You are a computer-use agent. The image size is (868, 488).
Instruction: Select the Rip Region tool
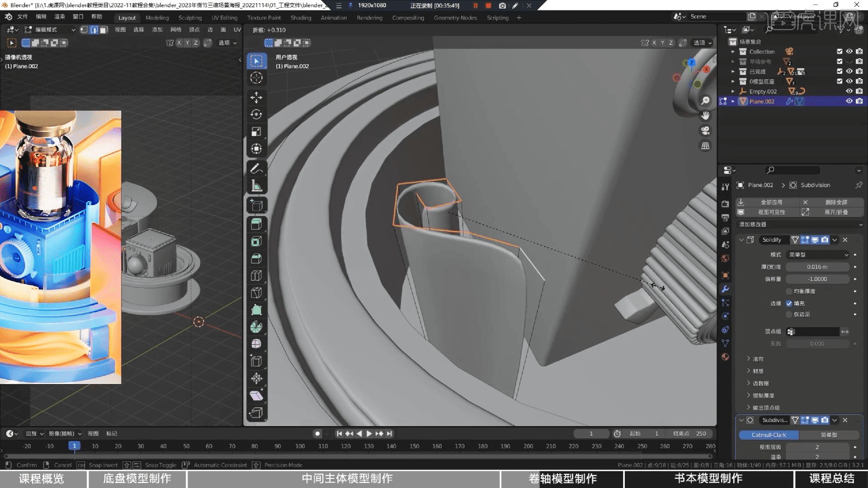(256, 413)
